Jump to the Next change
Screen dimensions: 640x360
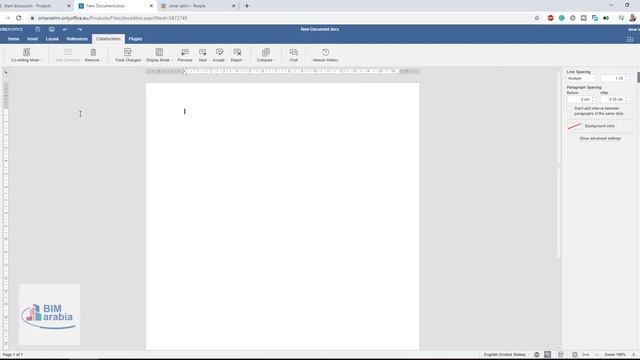coord(202,55)
